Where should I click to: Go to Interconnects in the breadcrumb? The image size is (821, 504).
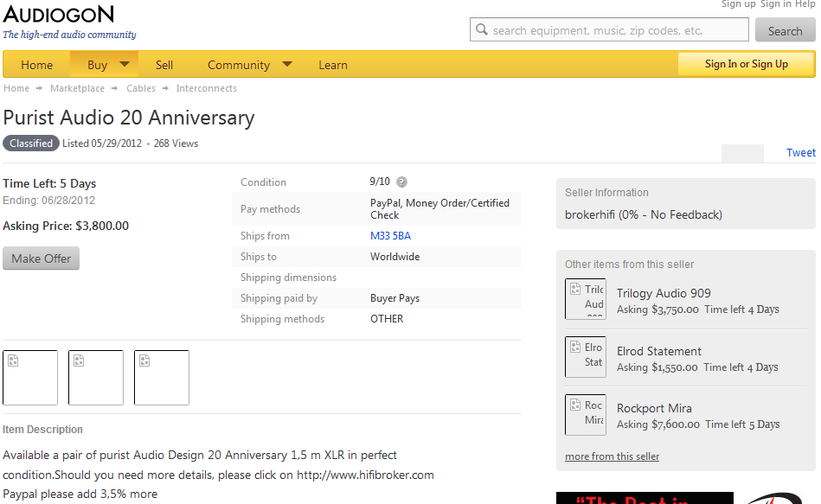point(206,88)
